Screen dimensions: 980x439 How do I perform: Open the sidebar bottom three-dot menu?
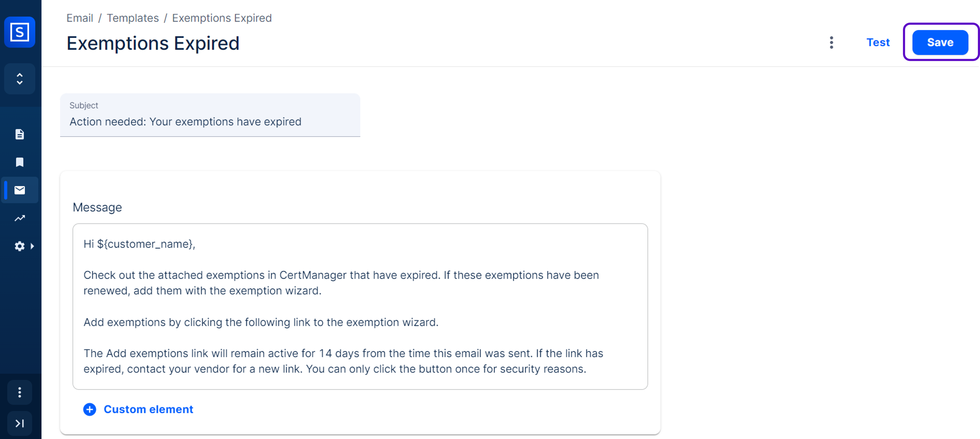[x=20, y=392]
